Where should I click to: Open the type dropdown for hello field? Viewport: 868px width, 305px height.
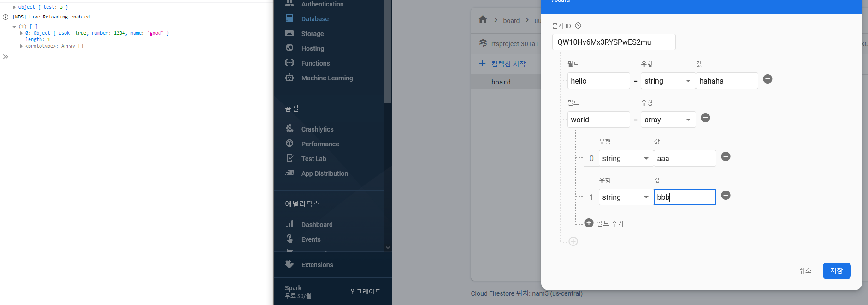(x=667, y=81)
